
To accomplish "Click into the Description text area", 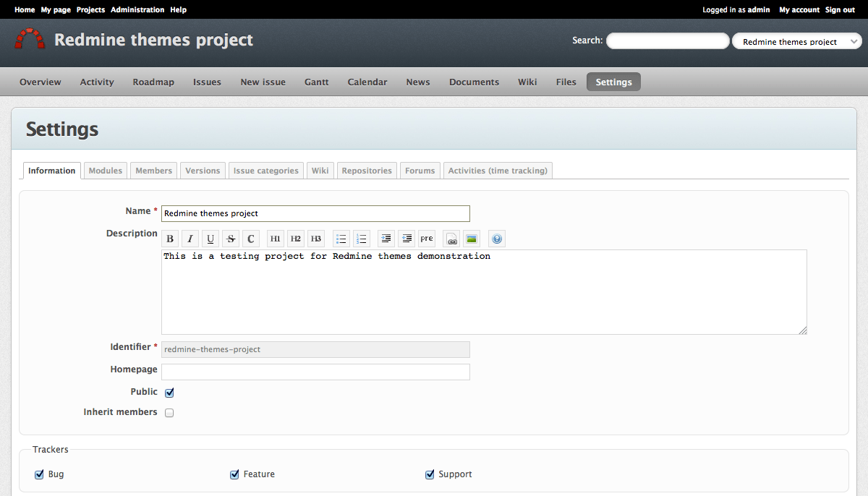I will [x=484, y=292].
